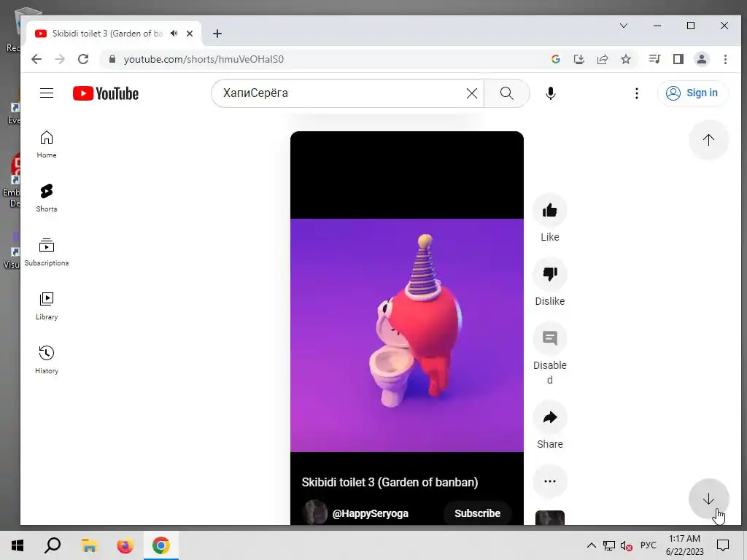Open History in the sidebar

47,360
